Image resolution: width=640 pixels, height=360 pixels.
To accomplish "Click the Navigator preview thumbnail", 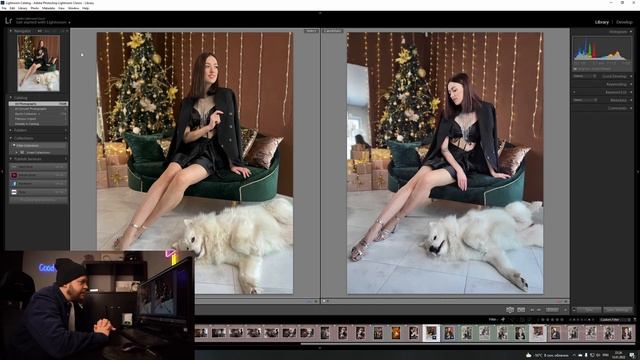I will pos(38,63).
